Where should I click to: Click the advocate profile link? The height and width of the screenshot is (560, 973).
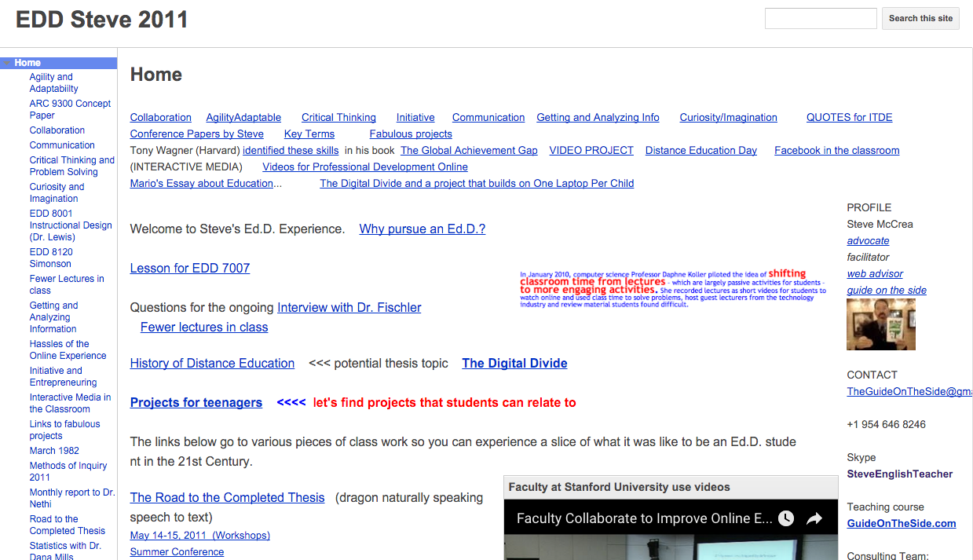pyautogui.click(x=868, y=241)
